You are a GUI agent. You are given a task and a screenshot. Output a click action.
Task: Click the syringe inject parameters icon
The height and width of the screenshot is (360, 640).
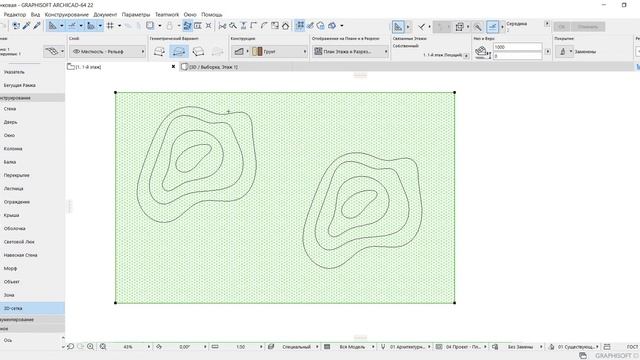coord(37,26)
